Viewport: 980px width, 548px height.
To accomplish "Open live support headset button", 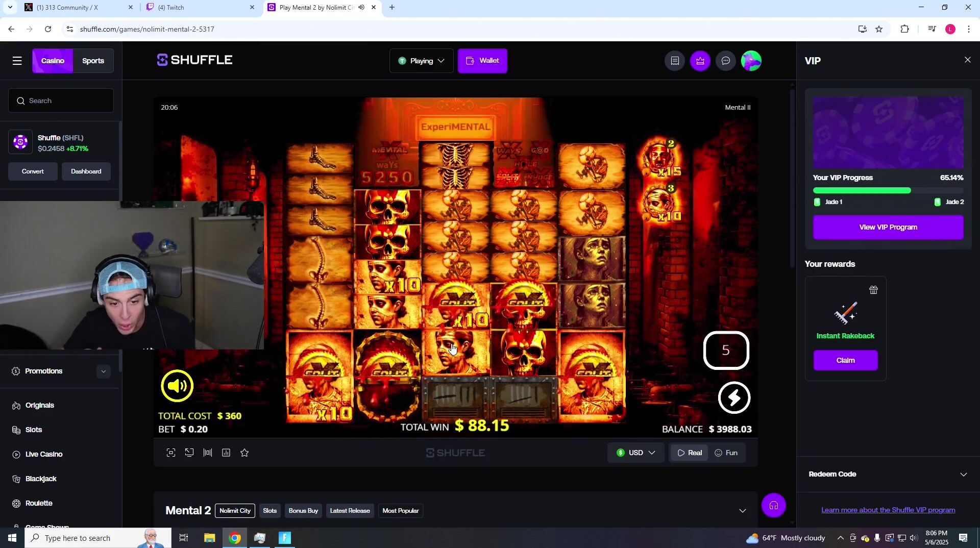I will [x=774, y=506].
